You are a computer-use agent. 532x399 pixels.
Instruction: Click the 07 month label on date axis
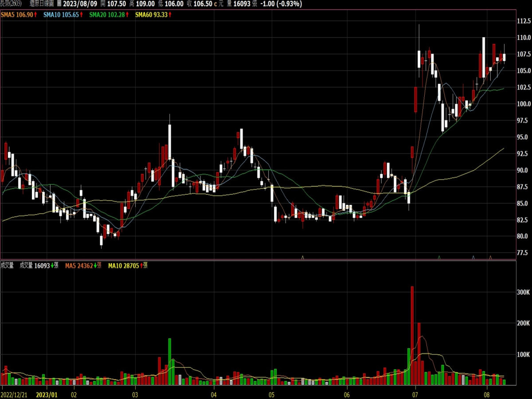point(415,394)
